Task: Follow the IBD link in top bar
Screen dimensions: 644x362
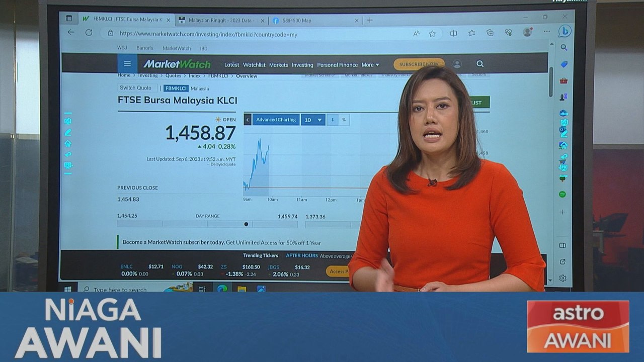Action: click(203, 48)
